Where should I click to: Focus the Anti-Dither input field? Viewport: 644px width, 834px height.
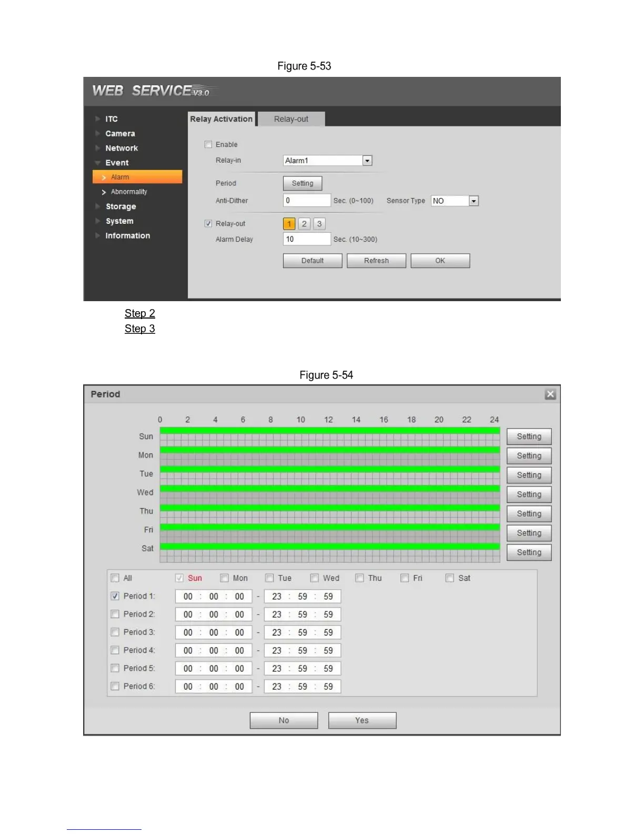(x=307, y=201)
